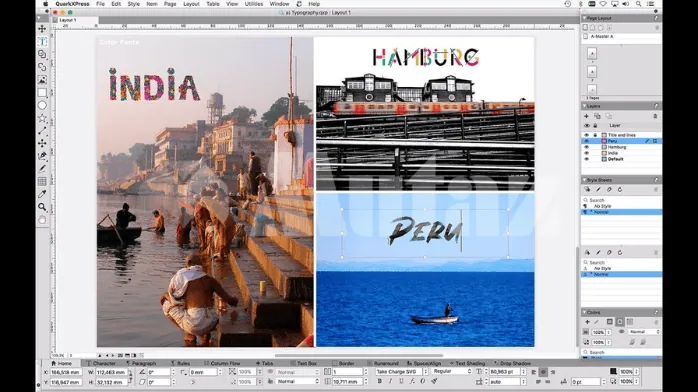Select the Text Content tool
Viewport: 698px width, 392px height.
point(42,42)
